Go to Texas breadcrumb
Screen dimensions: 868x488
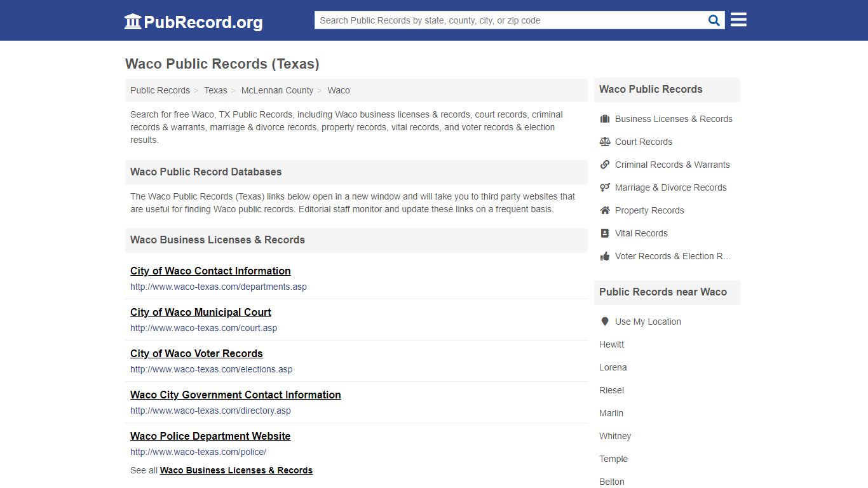[x=215, y=90]
